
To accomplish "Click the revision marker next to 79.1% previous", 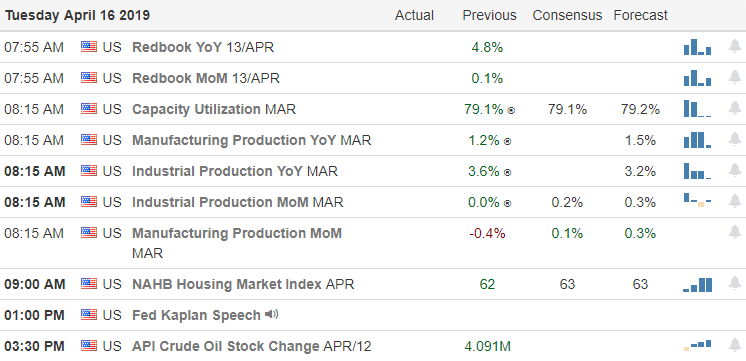I will click(511, 110).
